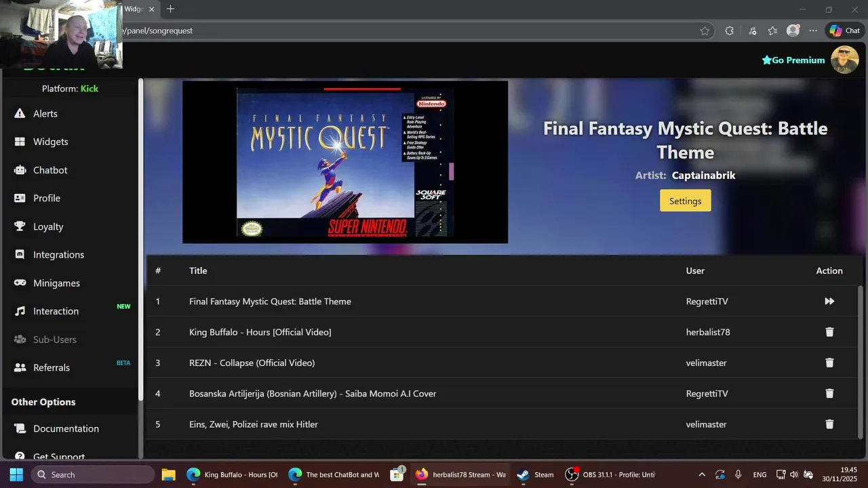Click the User column header
The width and height of the screenshot is (868, 488).
click(695, 270)
